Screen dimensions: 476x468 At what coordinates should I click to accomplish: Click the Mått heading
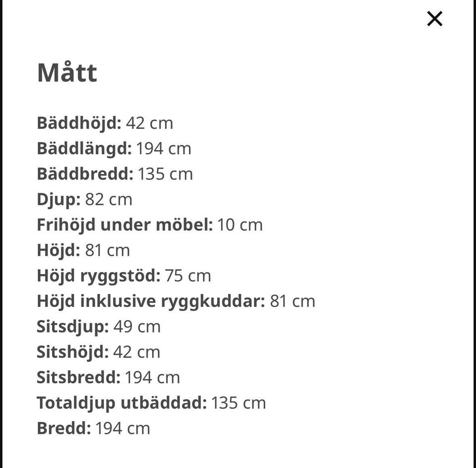coord(67,73)
